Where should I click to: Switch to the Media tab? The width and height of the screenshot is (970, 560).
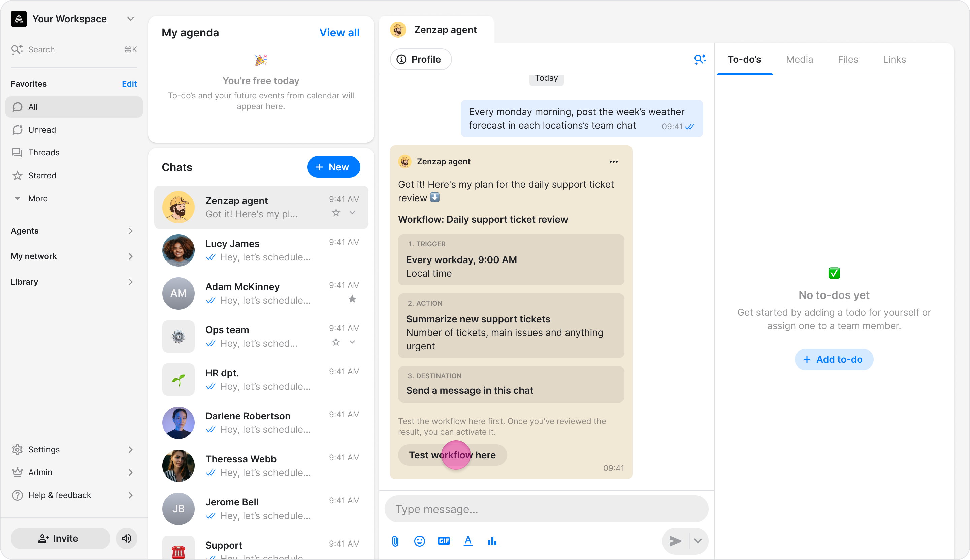click(800, 59)
